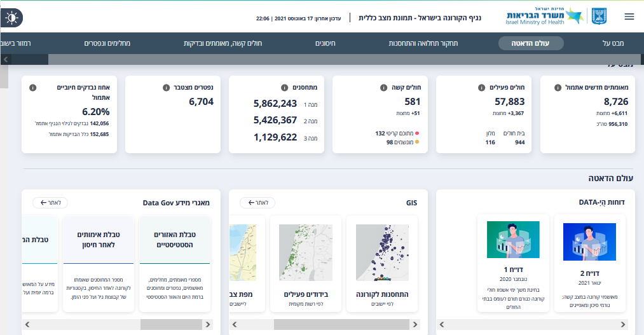The height and width of the screenshot is (335, 644).
Task: Open the hamburger menu
Action: [629, 17]
